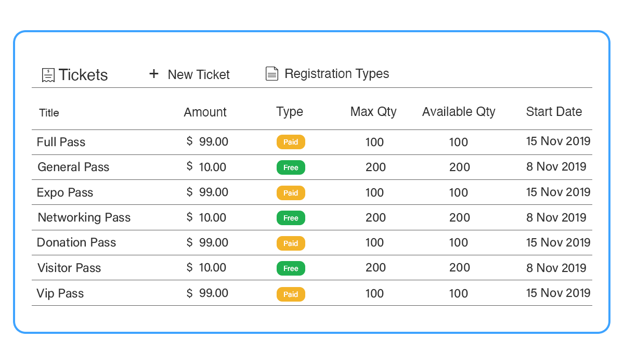Click the Paid badge in Donation Pass row

291,243
